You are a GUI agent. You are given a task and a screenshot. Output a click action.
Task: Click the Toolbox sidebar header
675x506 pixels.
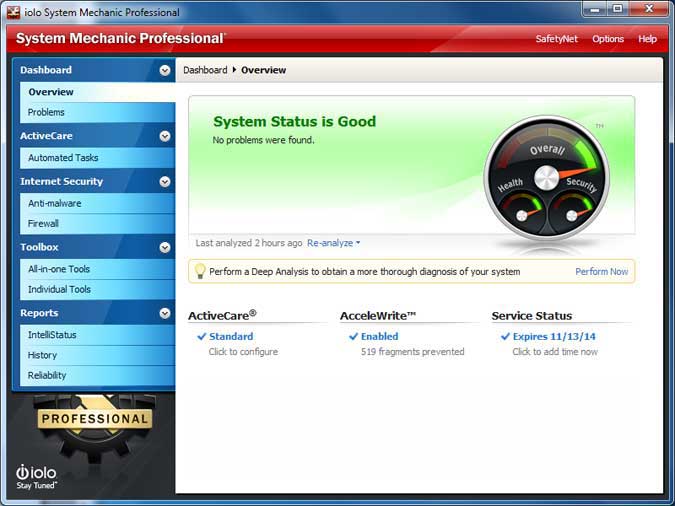tap(39, 247)
